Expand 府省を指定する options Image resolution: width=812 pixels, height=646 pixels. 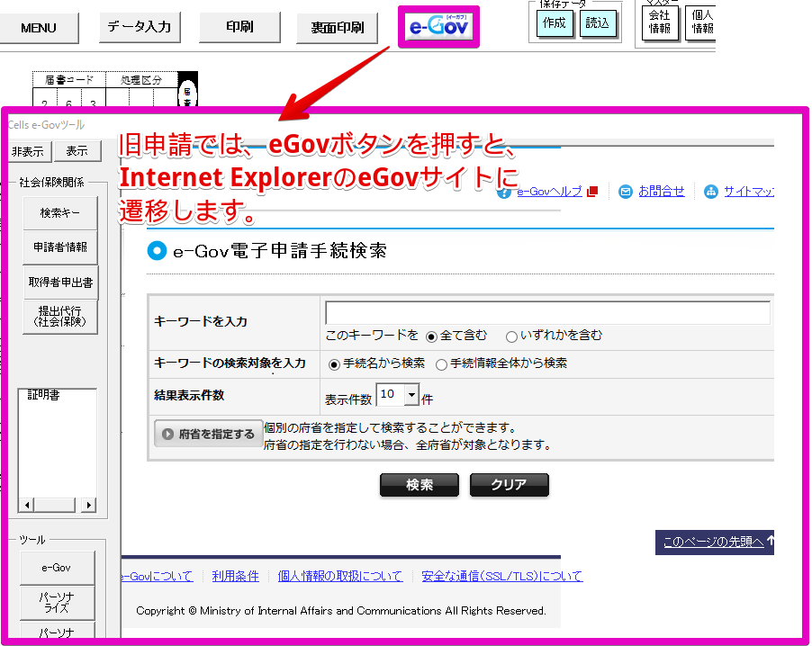pyautogui.click(x=209, y=434)
